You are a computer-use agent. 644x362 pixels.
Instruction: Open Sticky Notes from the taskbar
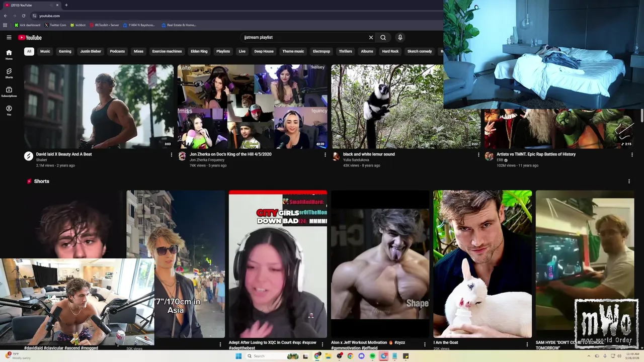[x=406, y=356]
